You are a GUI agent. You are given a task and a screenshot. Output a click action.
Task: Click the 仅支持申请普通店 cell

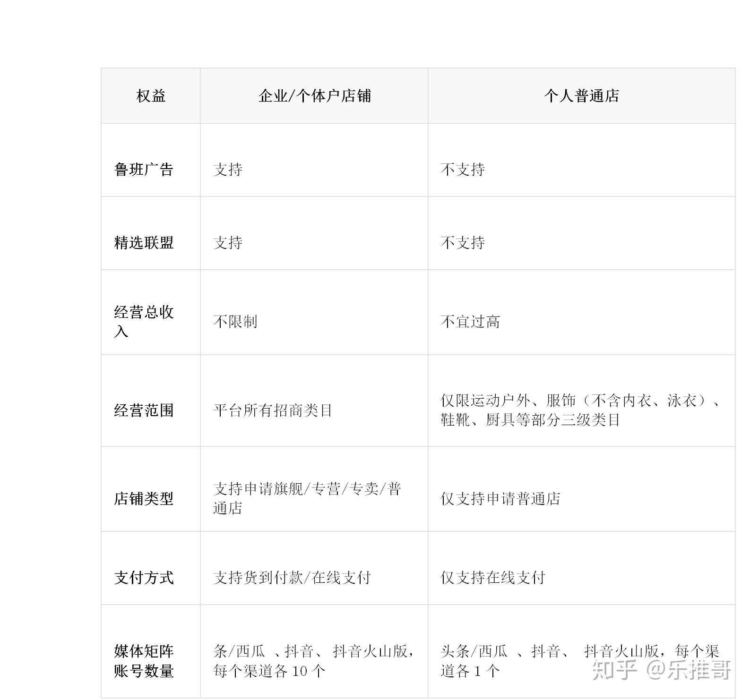[x=500, y=498]
